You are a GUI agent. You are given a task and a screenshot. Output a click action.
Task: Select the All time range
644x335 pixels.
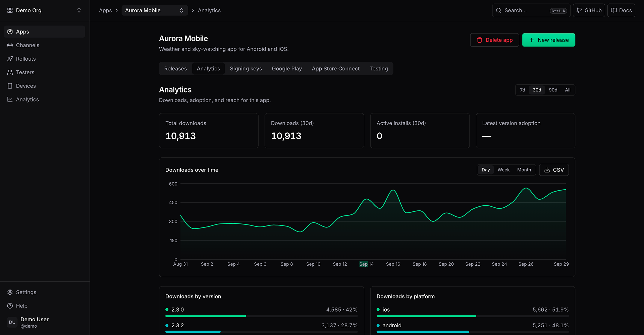(x=568, y=90)
